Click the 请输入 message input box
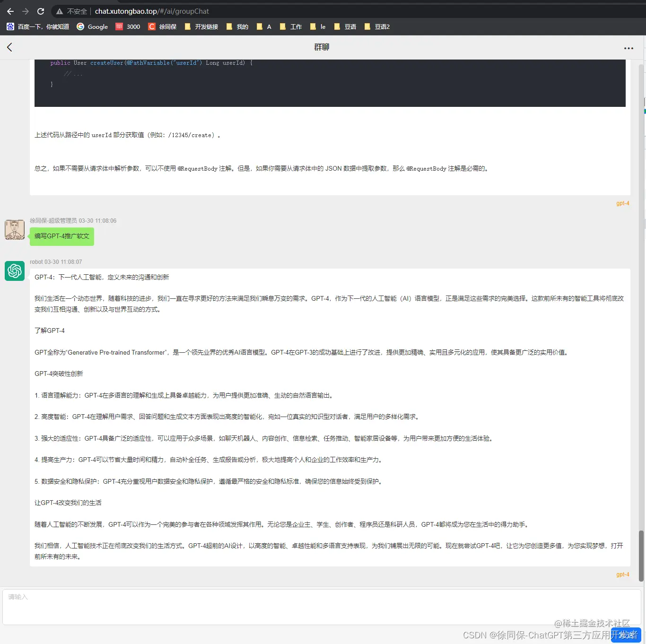Image resolution: width=646 pixels, height=644 pixels. [322, 607]
